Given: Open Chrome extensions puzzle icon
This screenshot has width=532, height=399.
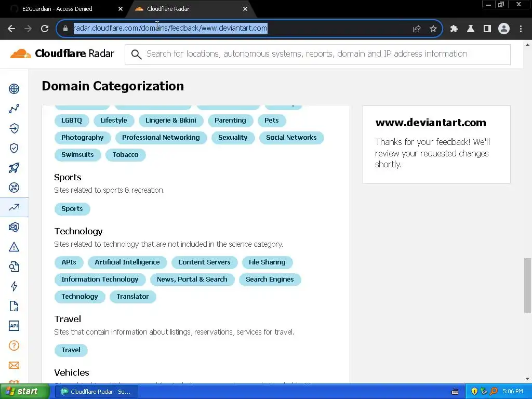Looking at the screenshot, I should click(454, 29).
